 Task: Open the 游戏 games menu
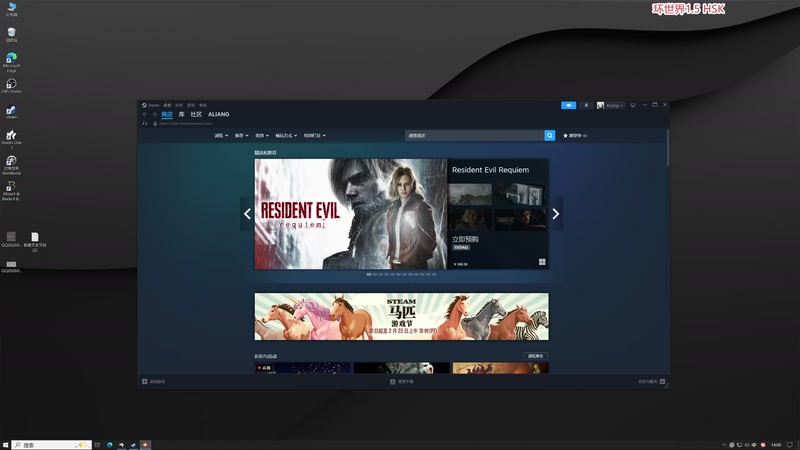click(x=191, y=105)
